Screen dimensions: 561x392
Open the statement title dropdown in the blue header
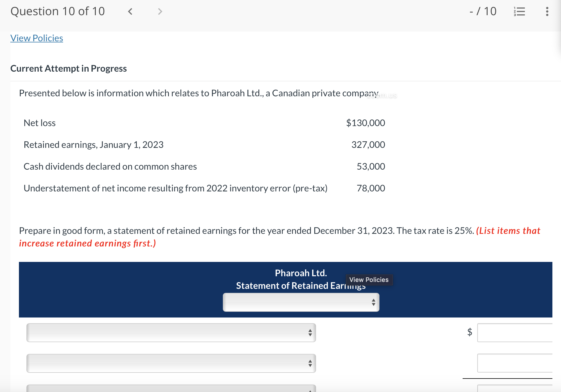(x=301, y=302)
